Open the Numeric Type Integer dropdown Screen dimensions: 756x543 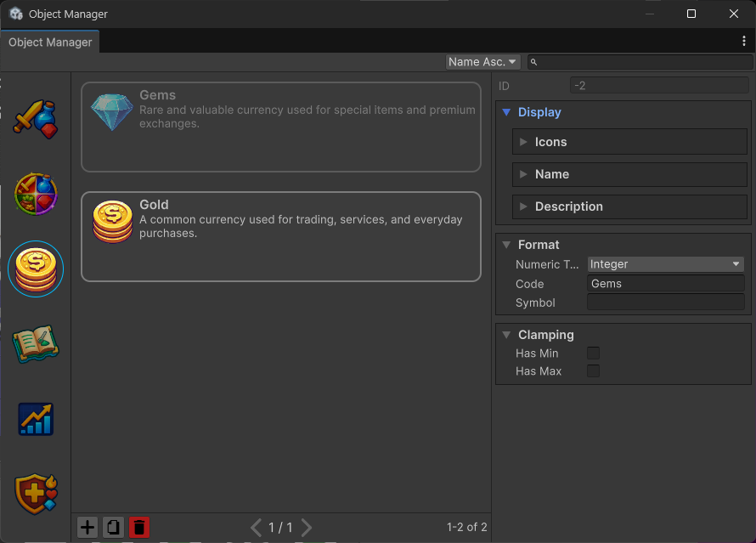point(665,264)
